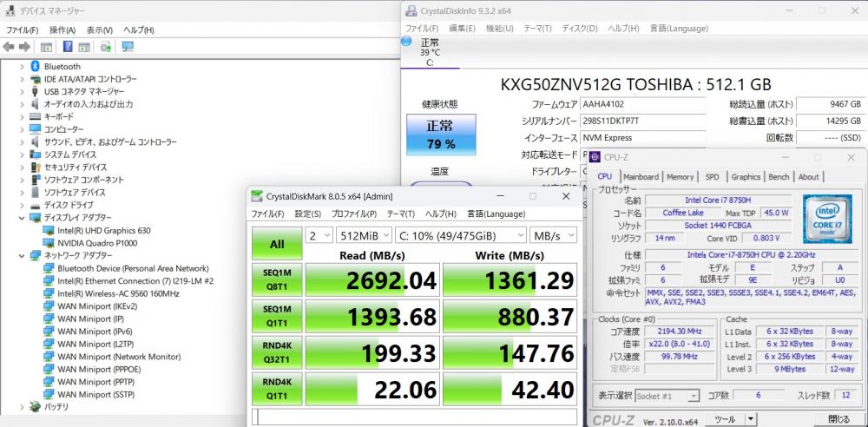Switch to the Mainboard tab in CPU-Z
The width and height of the screenshot is (868, 427).
641,177
